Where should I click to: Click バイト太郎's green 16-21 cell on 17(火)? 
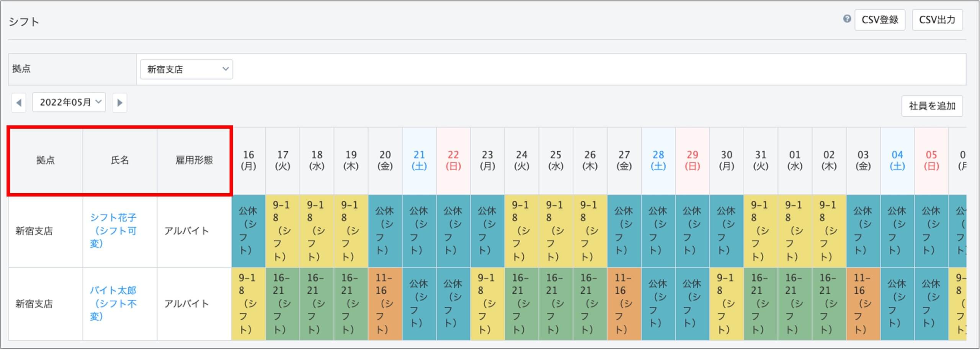[283, 303]
